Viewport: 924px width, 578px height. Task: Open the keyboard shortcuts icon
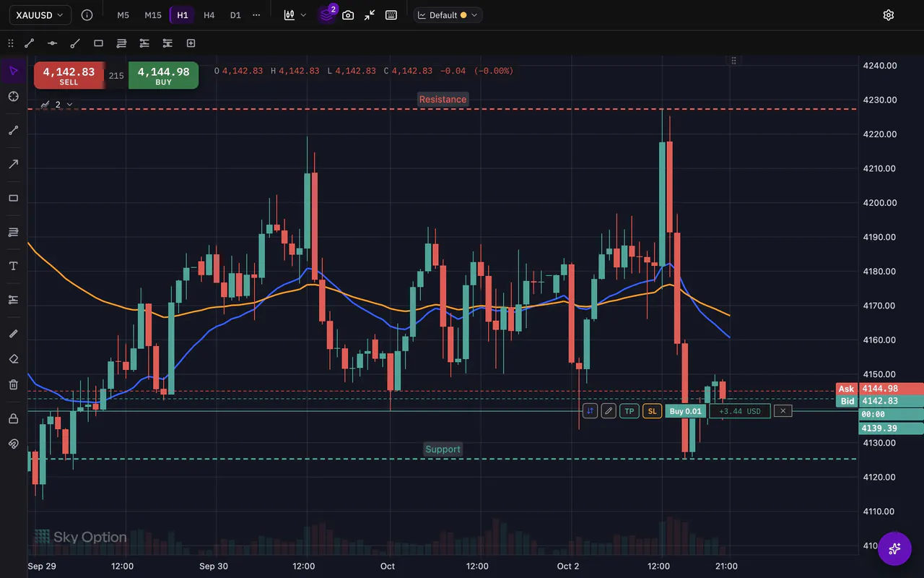(x=391, y=14)
